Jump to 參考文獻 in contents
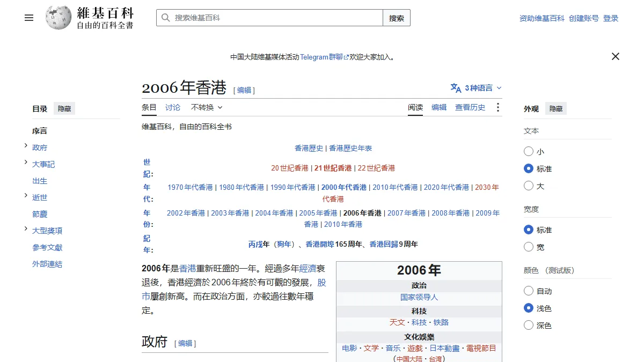 47,247
